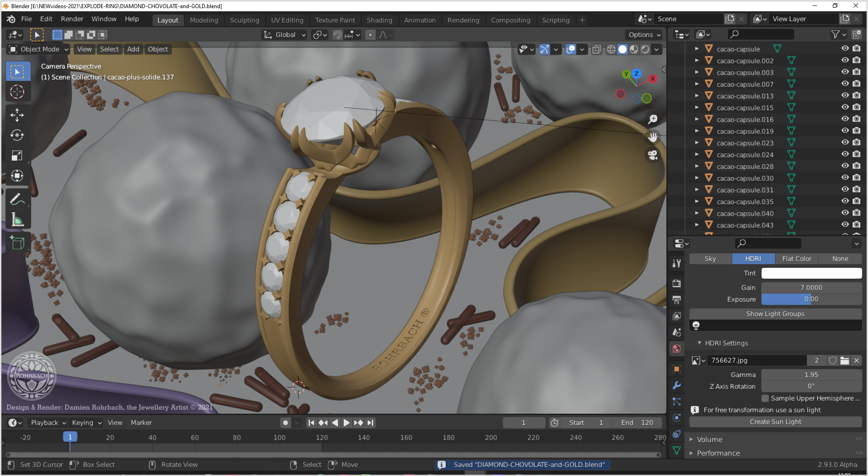Hide cacao-capsule.007 with its eye icon
868x476 pixels.
[845, 84]
